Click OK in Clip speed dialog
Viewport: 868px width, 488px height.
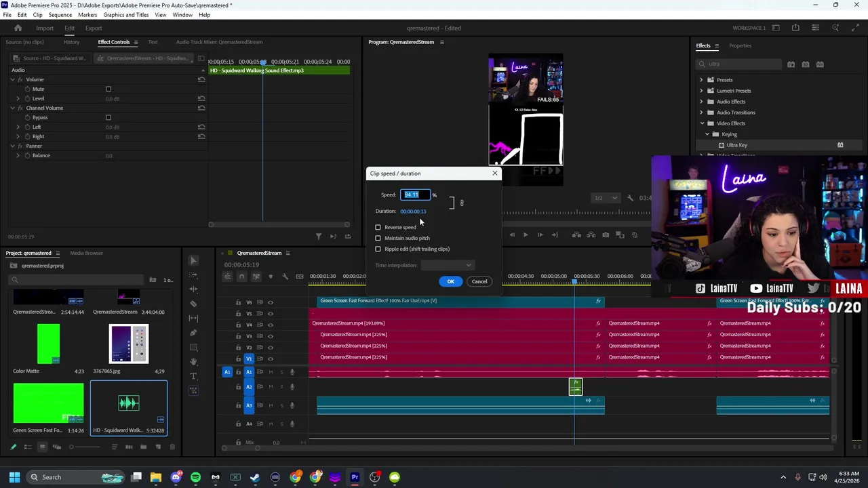click(x=451, y=281)
